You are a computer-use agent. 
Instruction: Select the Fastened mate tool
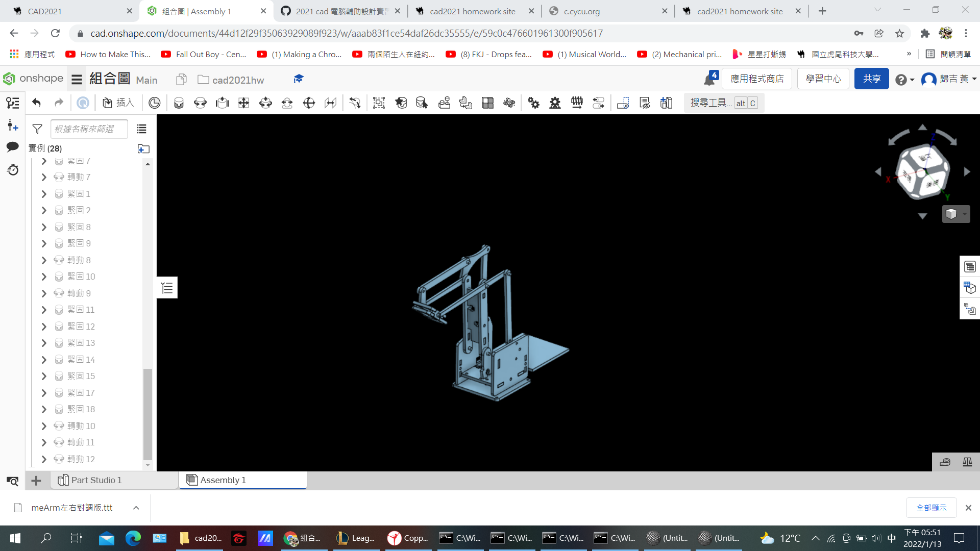point(179,103)
